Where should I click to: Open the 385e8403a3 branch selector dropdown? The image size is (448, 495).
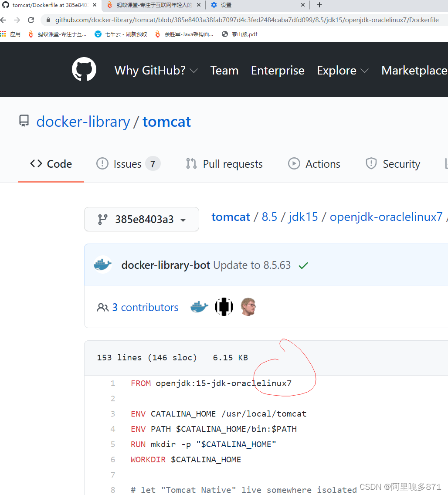tap(142, 219)
